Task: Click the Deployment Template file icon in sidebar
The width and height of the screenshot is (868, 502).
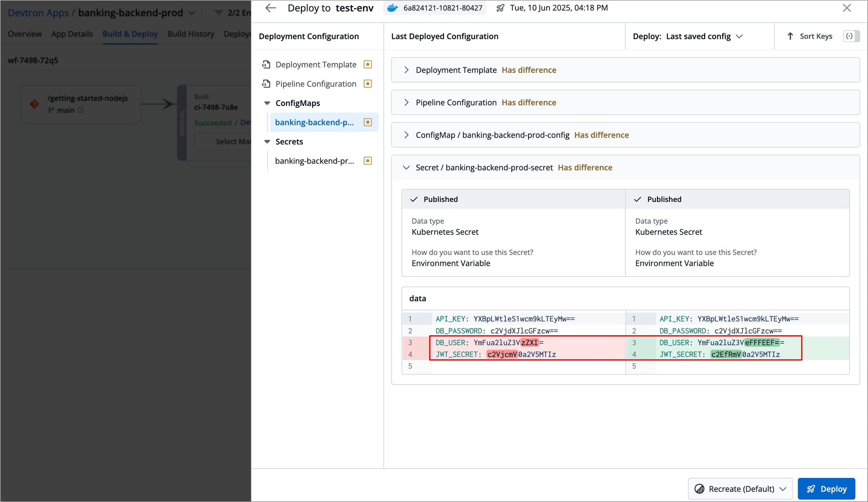Action: pos(266,64)
